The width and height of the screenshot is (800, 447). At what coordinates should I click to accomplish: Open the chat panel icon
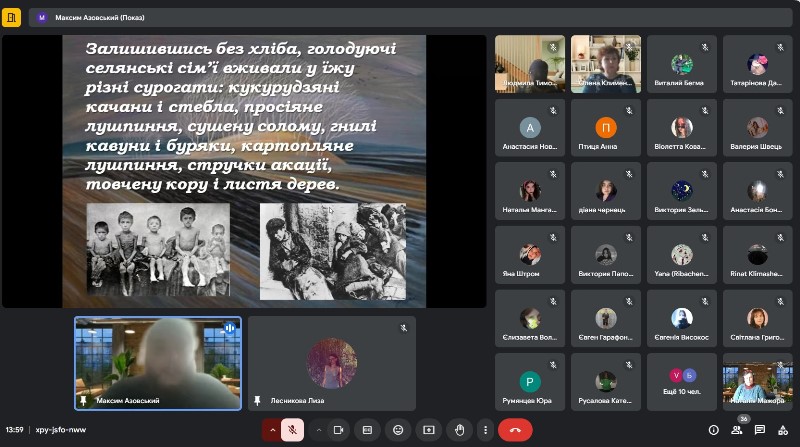(760, 430)
